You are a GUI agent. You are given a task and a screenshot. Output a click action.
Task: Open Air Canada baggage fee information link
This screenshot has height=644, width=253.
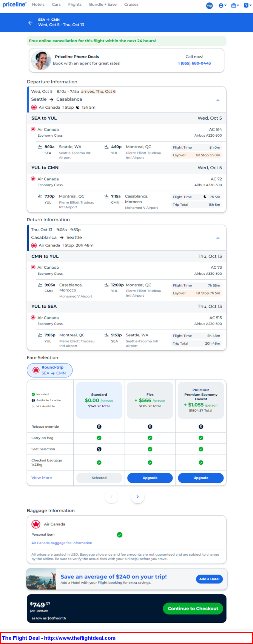coord(62,543)
